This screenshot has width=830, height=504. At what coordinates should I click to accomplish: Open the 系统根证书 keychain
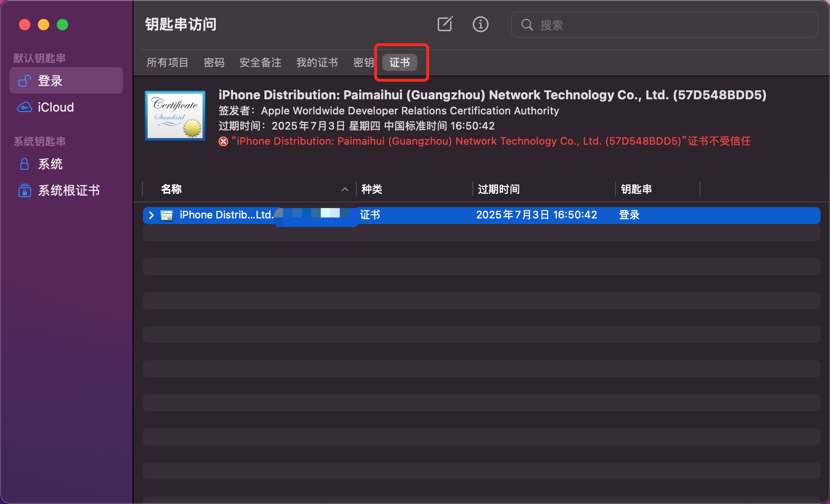[x=66, y=191]
